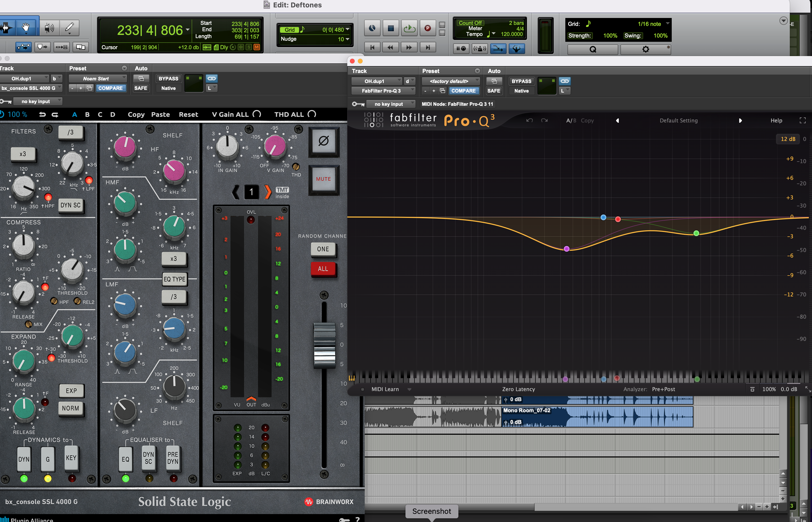Click Help in Pro-Q 3 header
Viewport: 812px width, 522px height.
(x=776, y=120)
